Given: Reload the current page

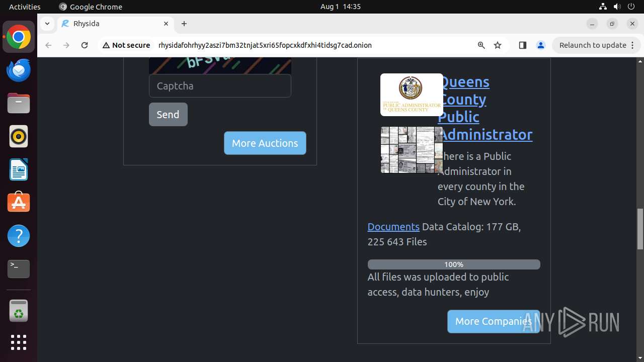Looking at the screenshot, I should [85, 45].
